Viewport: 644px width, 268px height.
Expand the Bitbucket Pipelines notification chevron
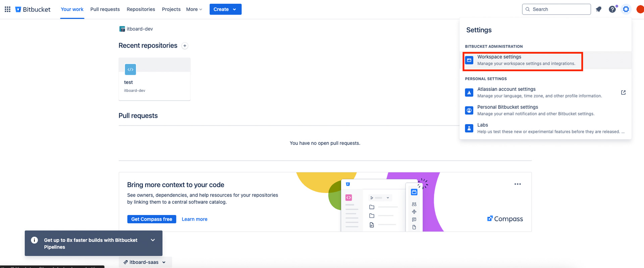point(153,240)
